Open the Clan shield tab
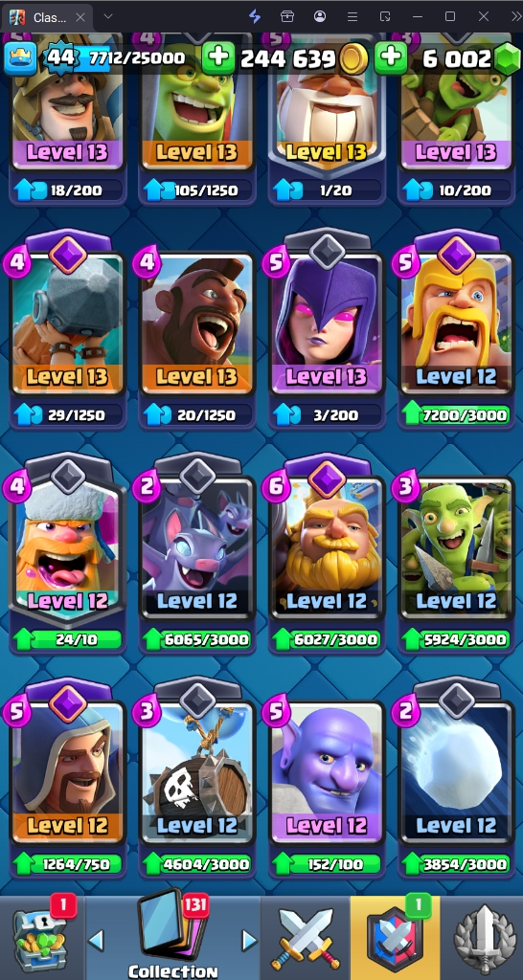 (x=396, y=938)
